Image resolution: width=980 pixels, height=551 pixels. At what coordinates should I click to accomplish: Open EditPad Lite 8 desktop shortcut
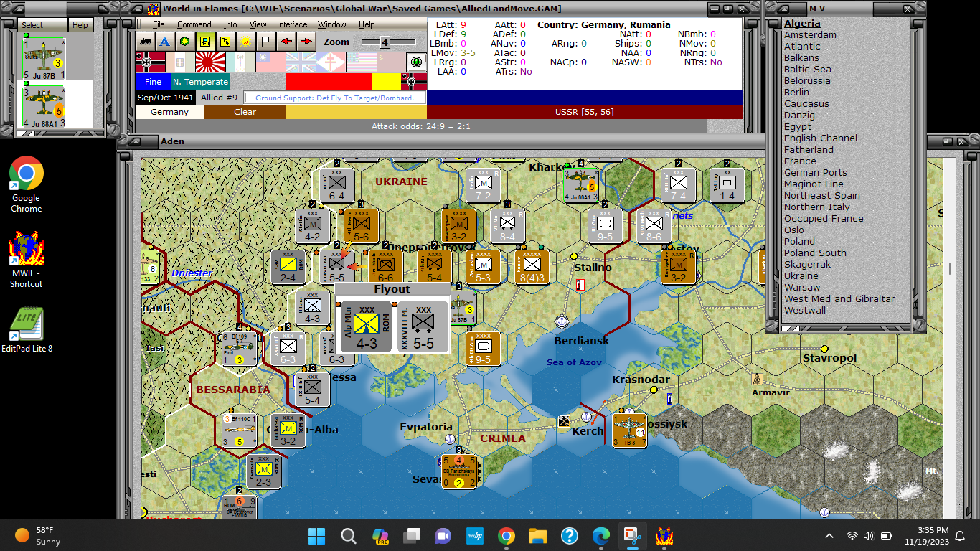pyautogui.click(x=27, y=329)
